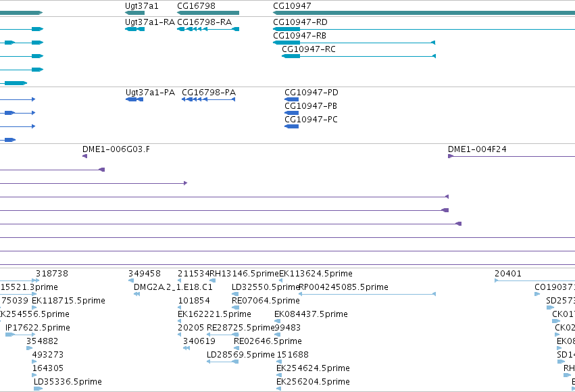Select the Ugt37a1 gene annotation bar
Image resolution: width=575 pixels, height=392 pixels.
click(x=134, y=13)
